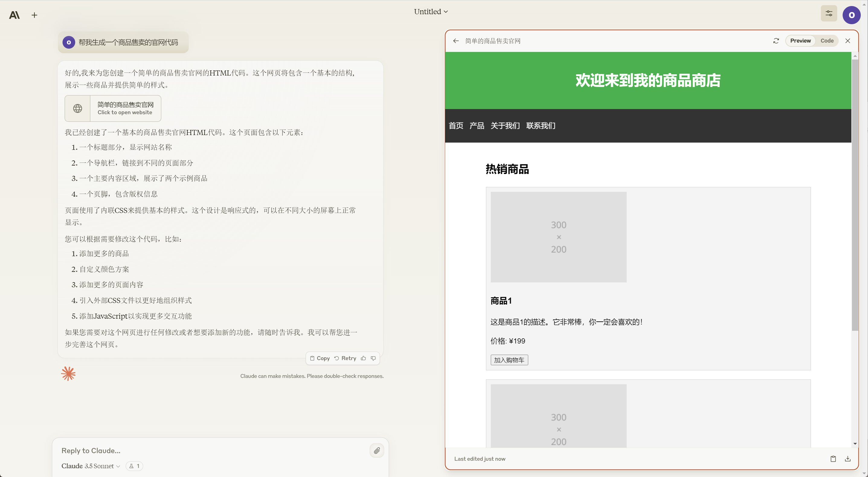The image size is (868, 477).
Task: Click the experimental features flask badge
Action: tap(134, 466)
